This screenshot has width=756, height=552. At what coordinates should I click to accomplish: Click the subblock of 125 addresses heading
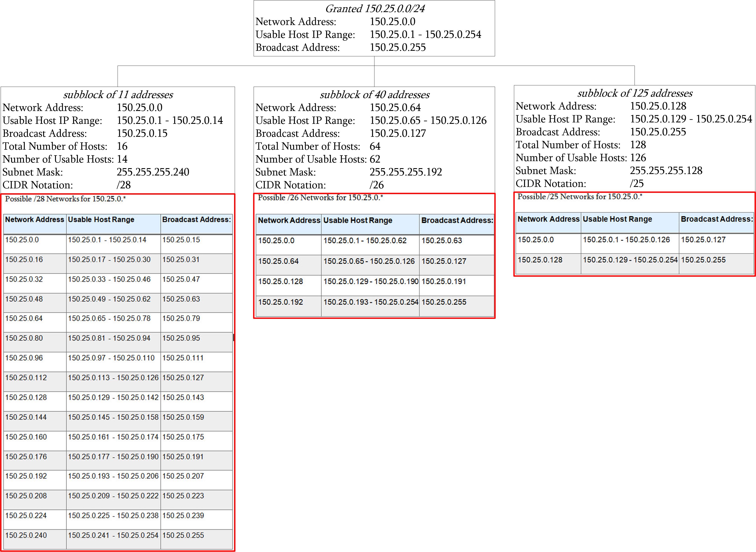pyautogui.click(x=635, y=93)
